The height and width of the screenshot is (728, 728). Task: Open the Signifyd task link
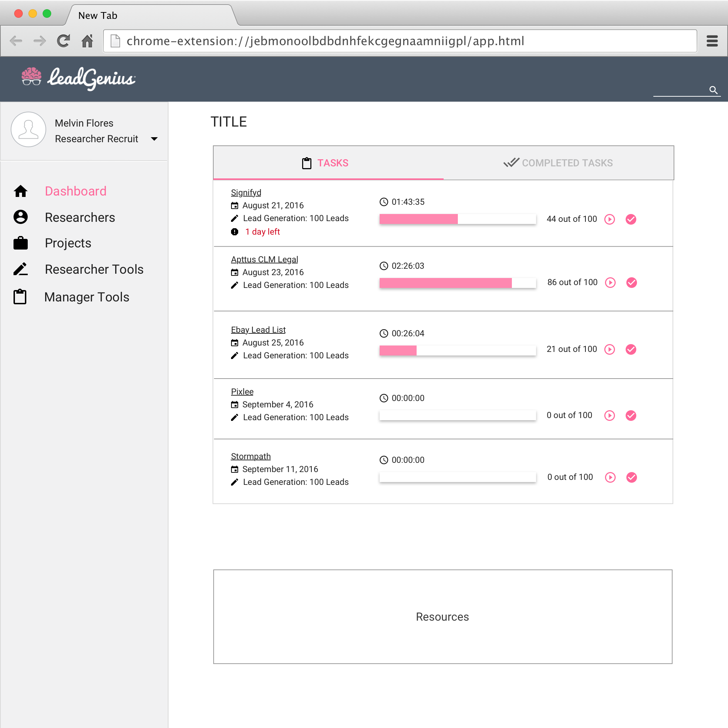coord(246,193)
